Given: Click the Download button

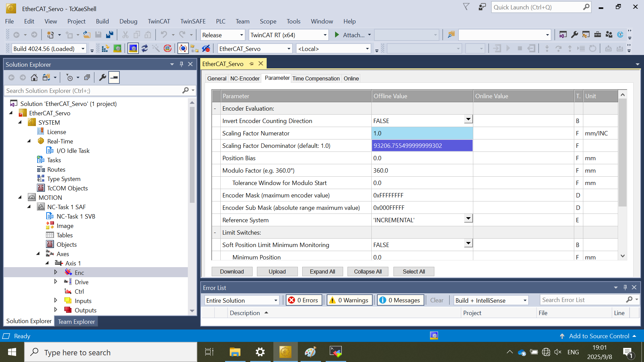Looking at the screenshot, I should (x=232, y=271).
